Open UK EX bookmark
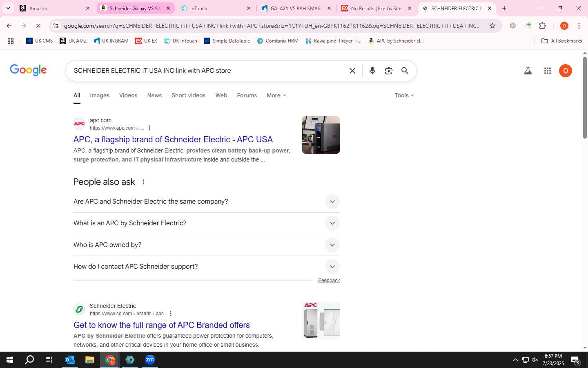 pyautogui.click(x=146, y=41)
